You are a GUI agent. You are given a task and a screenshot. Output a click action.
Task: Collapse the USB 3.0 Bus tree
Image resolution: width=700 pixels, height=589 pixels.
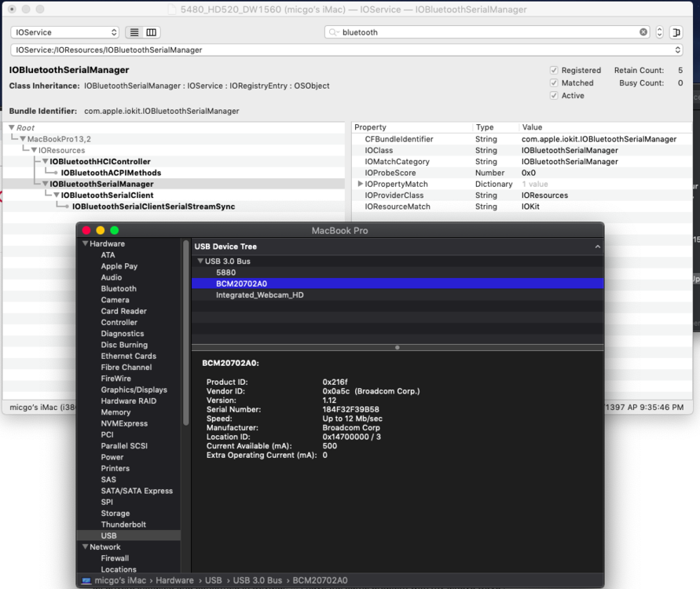click(200, 262)
